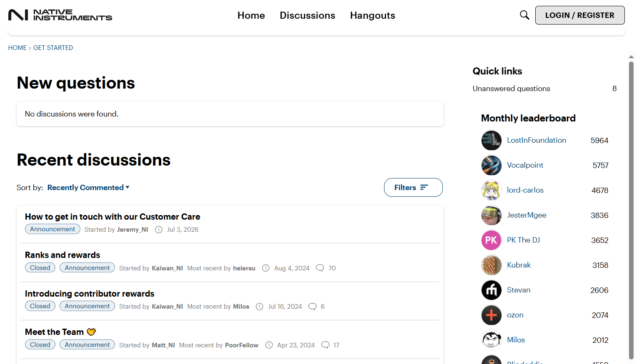Open Jeremy_NI author profile
This screenshot has width=644, height=364.
click(x=132, y=230)
